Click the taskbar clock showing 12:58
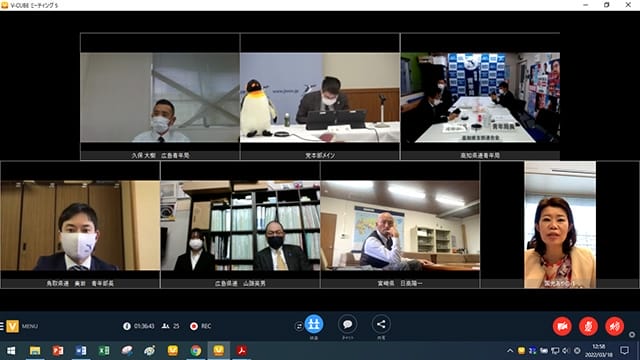This screenshot has width=640, height=360. click(598, 351)
